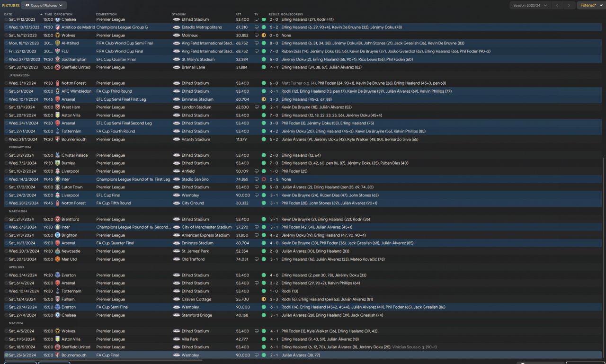
Task: Click the TV icon in the Man Utd row
Action: click(256, 259)
